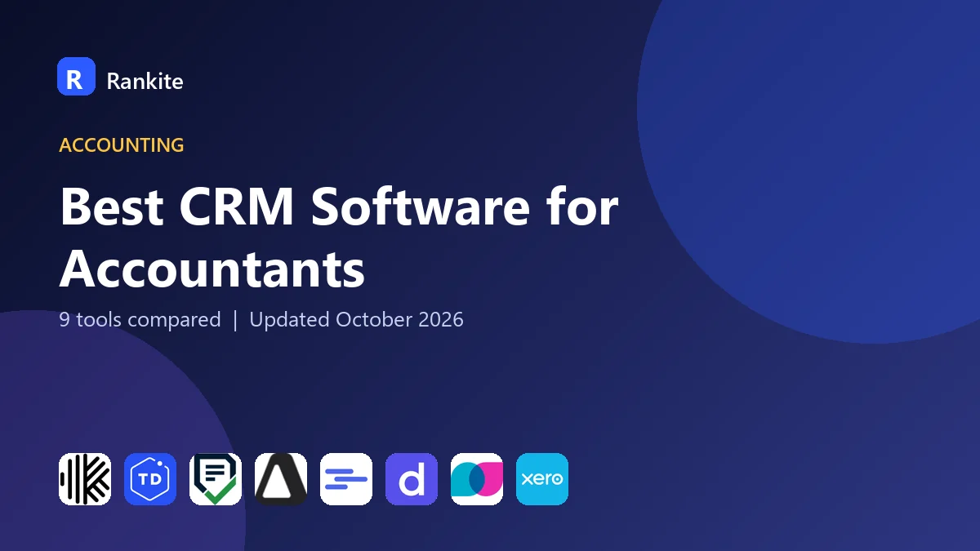Click the '9 tools compared' text
Image resolution: width=980 pixels, height=551 pixels.
coord(140,319)
